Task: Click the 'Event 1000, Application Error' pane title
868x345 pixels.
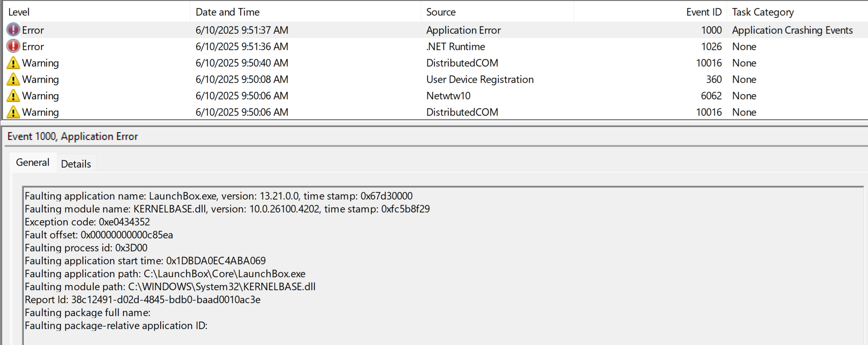Action: pyautogui.click(x=73, y=136)
